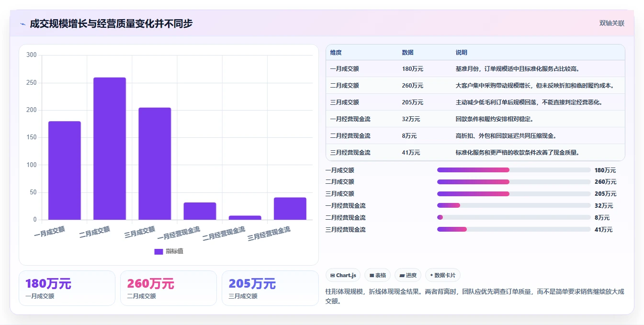Click the 一月经营现金流 bar in chart
The image size is (644, 325).
coord(200,211)
